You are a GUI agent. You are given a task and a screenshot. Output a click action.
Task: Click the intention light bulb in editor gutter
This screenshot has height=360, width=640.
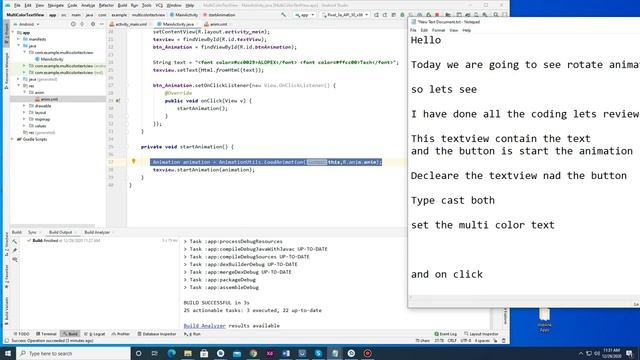133,162
